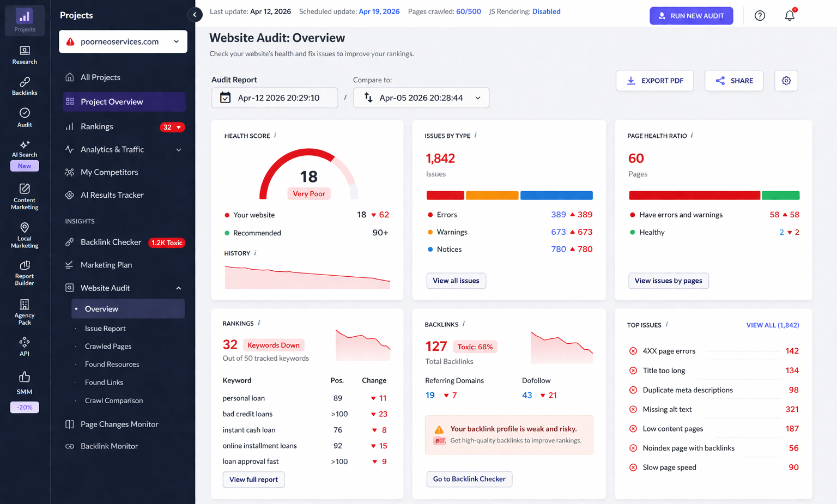Open the poorneoservices.com project selector
The width and height of the screenshot is (837, 504).
pyautogui.click(x=123, y=41)
